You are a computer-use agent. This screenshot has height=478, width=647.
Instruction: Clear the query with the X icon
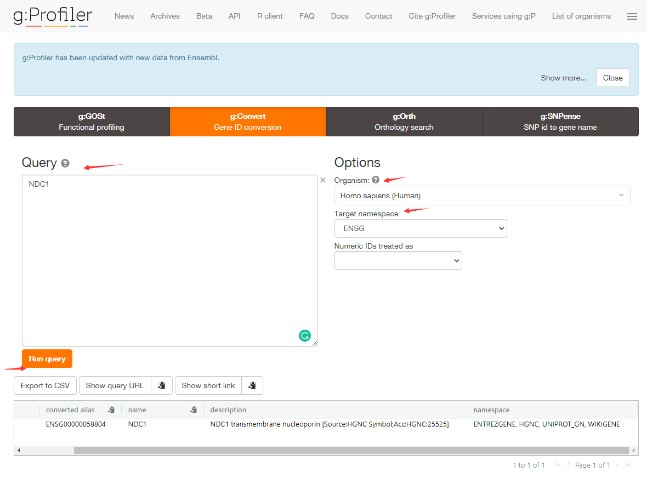click(323, 180)
